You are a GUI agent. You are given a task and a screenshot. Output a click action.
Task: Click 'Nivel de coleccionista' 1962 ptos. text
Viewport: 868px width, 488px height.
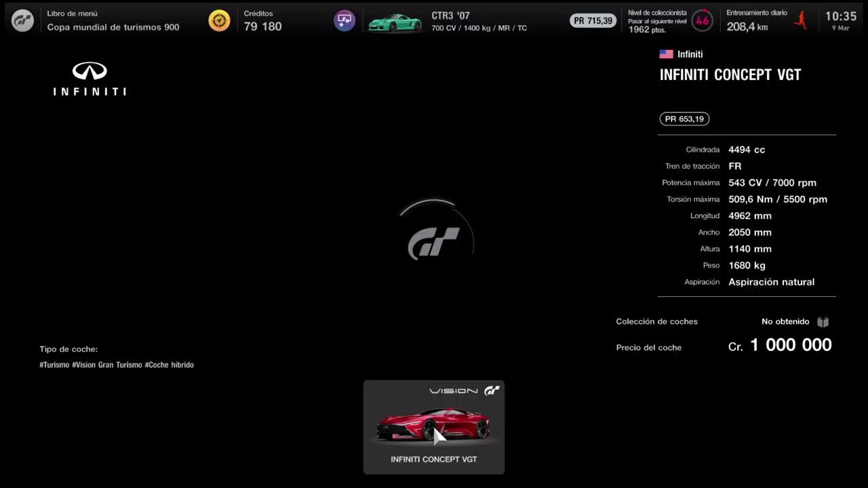pos(657,21)
